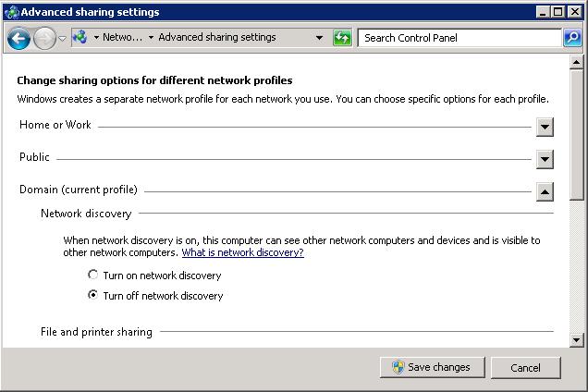This screenshot has width=588, height=392.
Task: Open the address bar history dropdown
Action: (x=319, y=38)
